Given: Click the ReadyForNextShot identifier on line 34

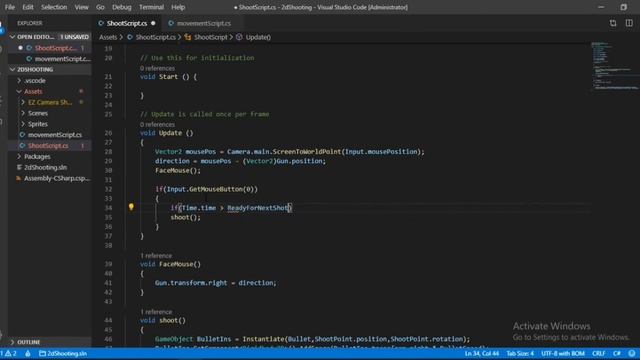Looking at the screenshot, I should tap(258, 208).
